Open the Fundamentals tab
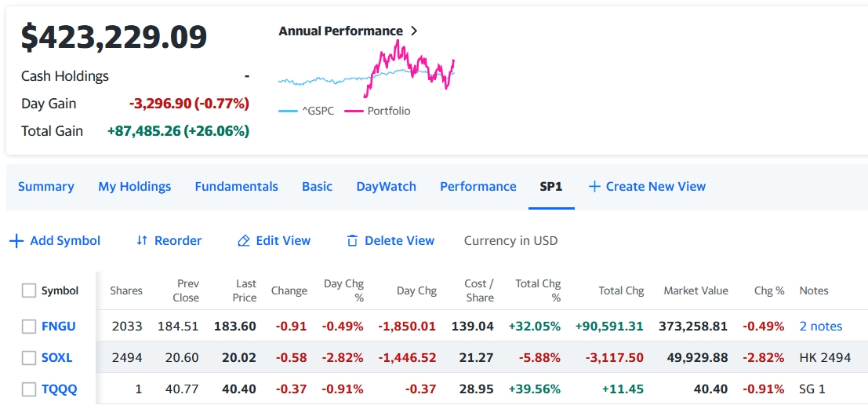This screenshot has width=868, height=409. coord(236,187)
